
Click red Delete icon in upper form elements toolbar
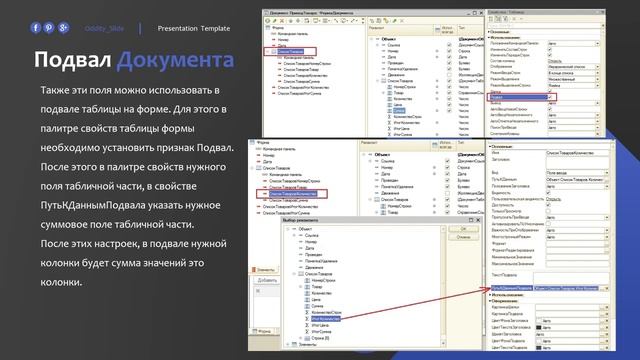click(x=282, y=20)
